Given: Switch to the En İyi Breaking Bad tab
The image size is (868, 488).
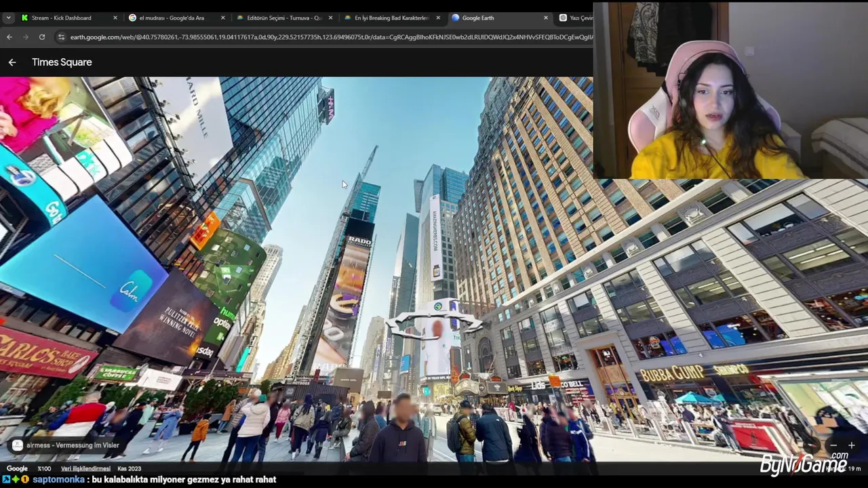Looking at the screenshot, I should click(391, 18).
